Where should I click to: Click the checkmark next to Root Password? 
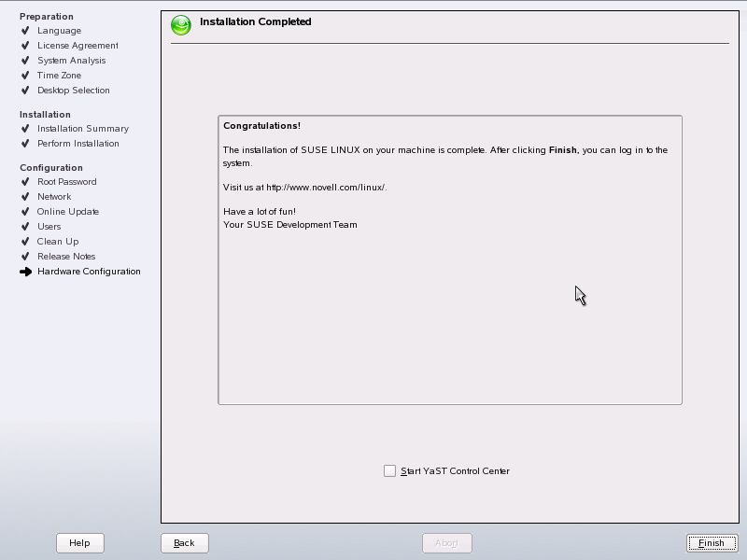[x=25, y=181]
